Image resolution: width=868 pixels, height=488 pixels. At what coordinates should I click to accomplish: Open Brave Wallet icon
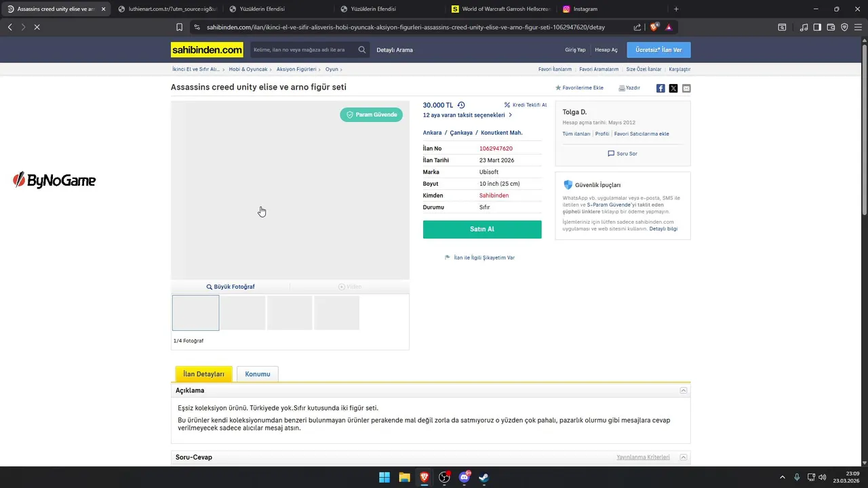831,27
